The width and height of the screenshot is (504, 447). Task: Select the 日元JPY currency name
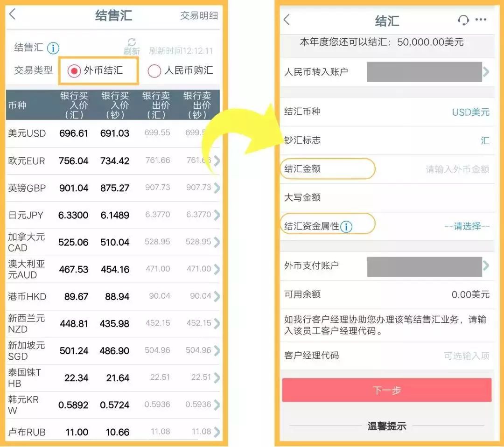pos(26,215)
